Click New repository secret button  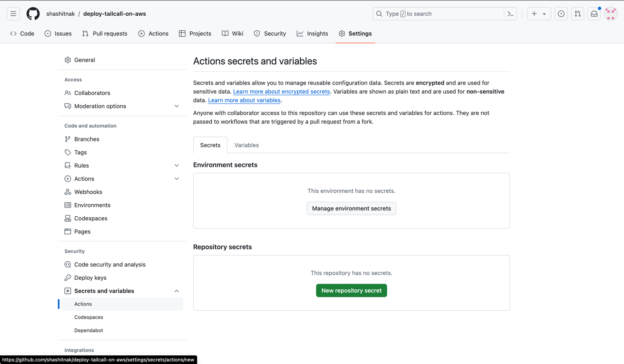(351, 291)
